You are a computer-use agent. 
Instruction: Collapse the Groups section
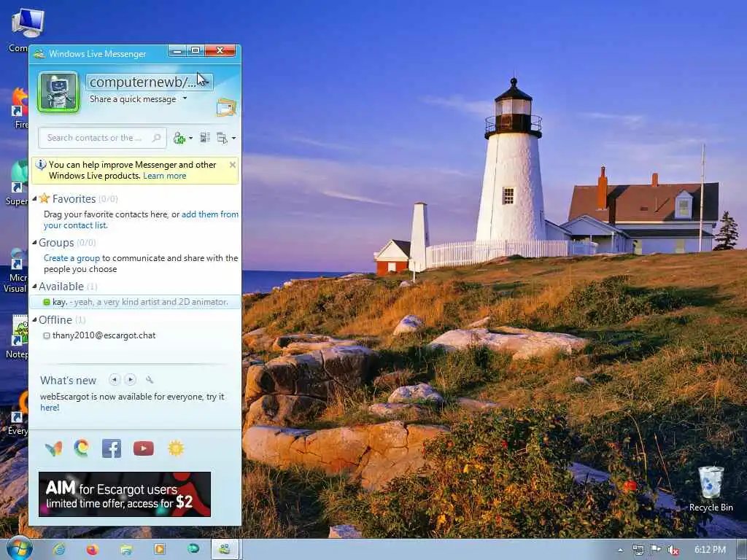click(x=34, y=242)
